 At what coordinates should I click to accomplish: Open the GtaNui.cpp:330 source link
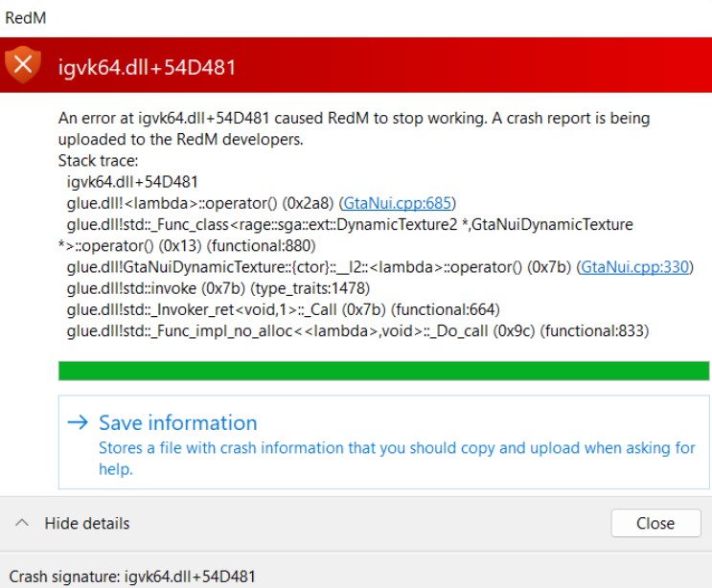click(635, 266)
